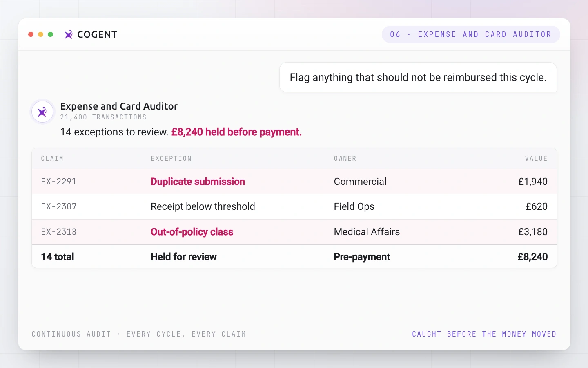588x368 pixels.
Task: Click the VALUE column header
Action: tap(536, 159)
